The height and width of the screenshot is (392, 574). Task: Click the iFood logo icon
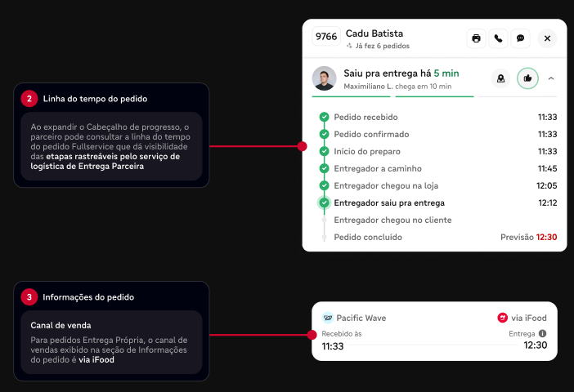click(x=502, y=318)
